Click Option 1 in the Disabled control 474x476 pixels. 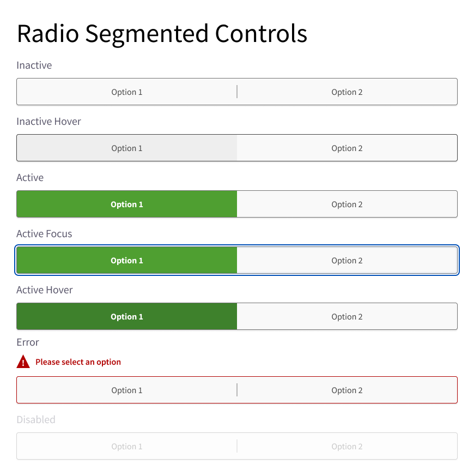coord(127,446)
